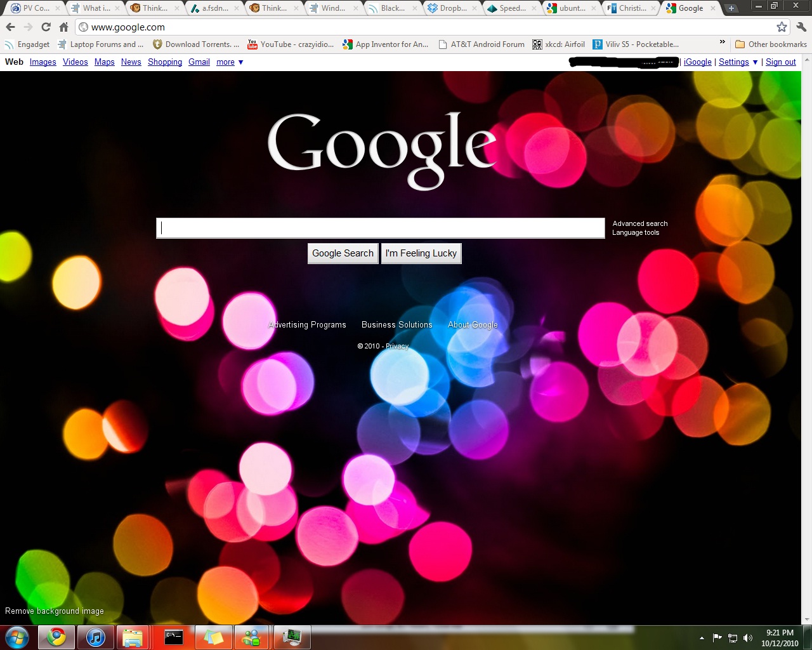Click the Google Search button
Image resolution: width=812 pixels, height=650 pixels.
(x=343, y=253)
